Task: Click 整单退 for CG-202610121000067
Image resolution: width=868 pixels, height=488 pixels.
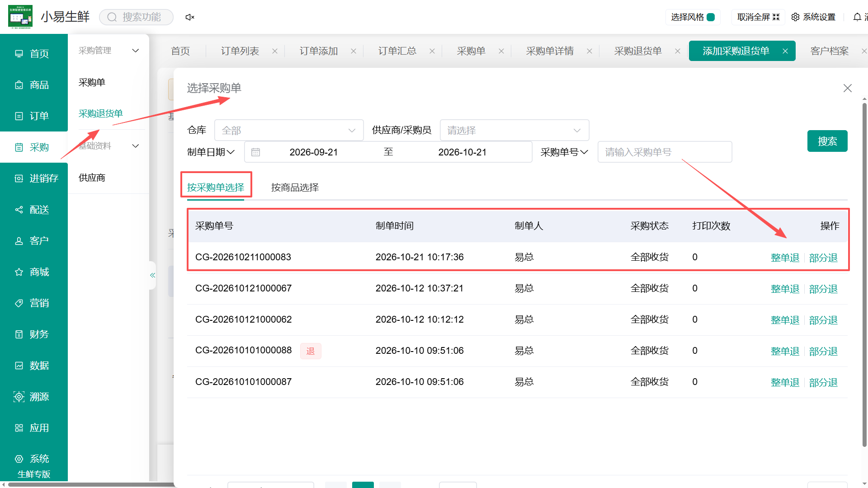Action: click(x=785, y=289)
